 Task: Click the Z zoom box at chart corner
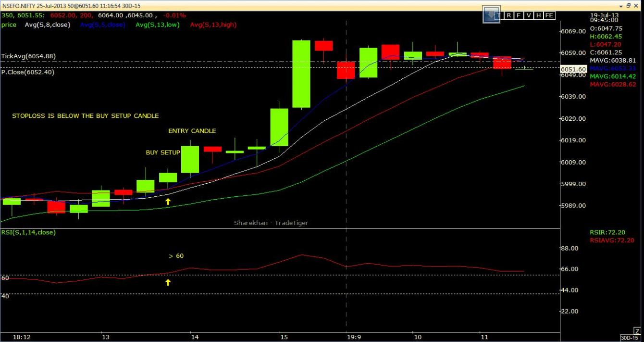[x=637, y=331]
